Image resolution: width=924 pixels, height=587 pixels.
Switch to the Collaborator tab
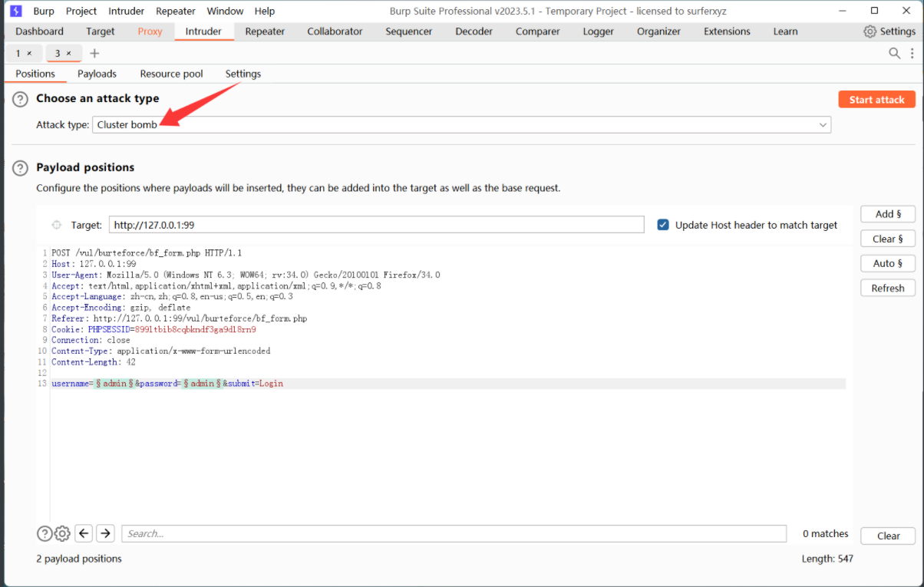335,31
